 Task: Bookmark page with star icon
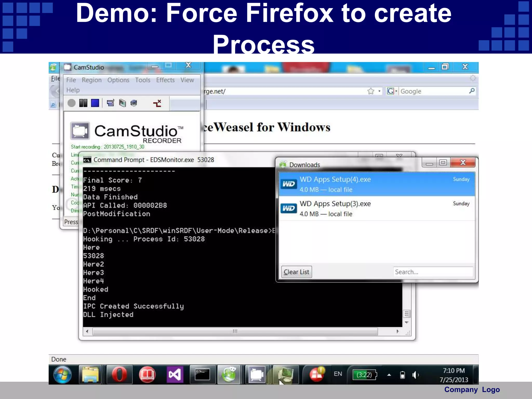371,91
